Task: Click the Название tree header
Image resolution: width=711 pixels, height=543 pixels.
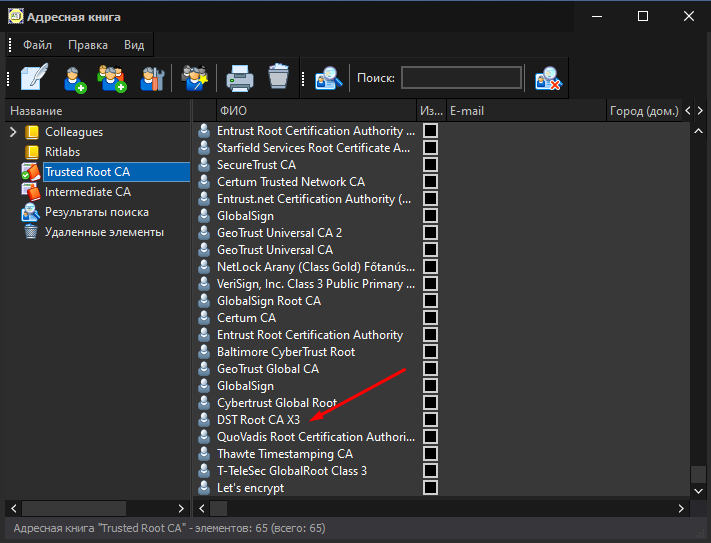Action: click(x=97, y=111)
